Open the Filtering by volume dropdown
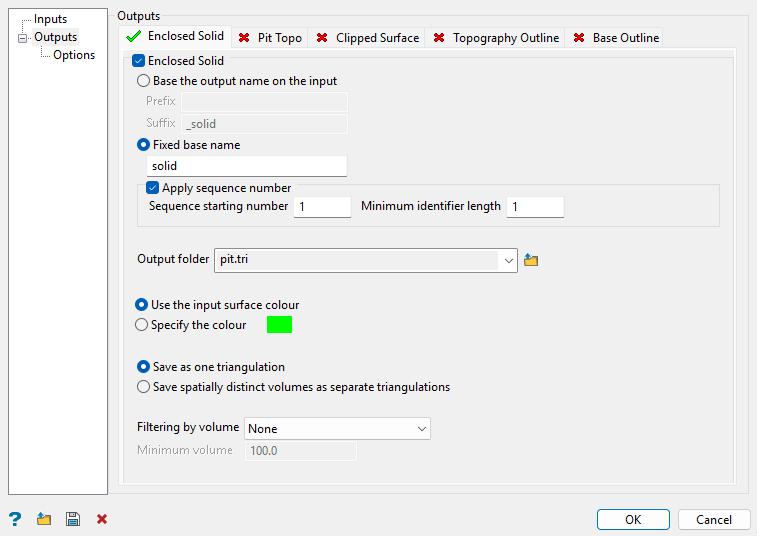The height and width of the screenshot is (536, 757). pyautogui.click(x=420, y=428)
